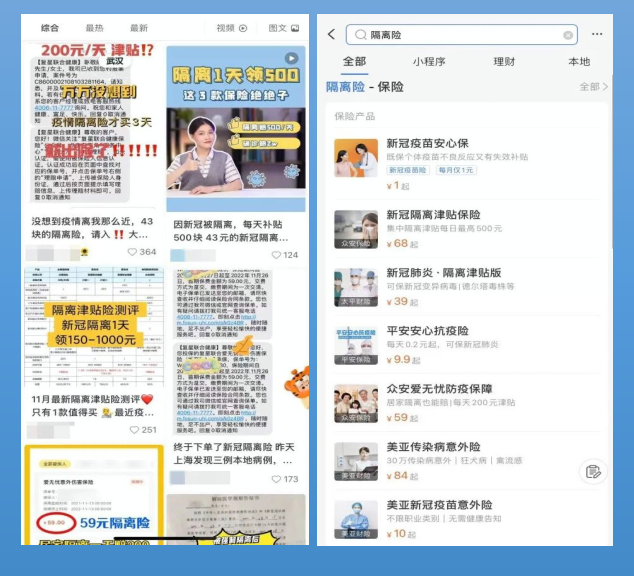Open the 新冠肺炎·隔离津贴版 product

point(465,287)
